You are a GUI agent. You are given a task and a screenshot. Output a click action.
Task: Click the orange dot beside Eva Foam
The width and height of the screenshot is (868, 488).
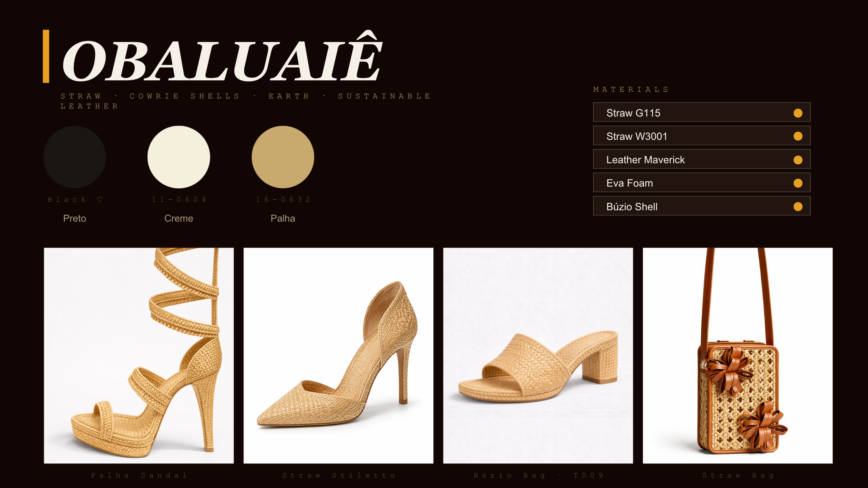pos(798,183)
